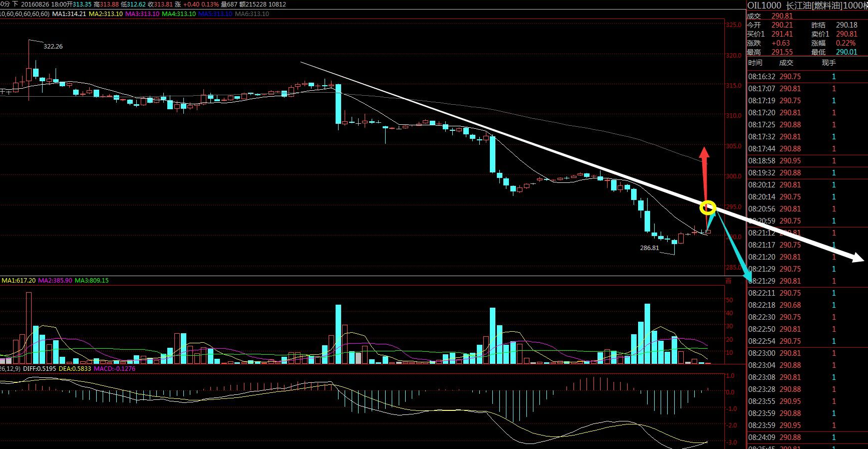The height and width of the screenshot is (449, 868).
Task: Click the 时间 column header
Action: (755, 63)
